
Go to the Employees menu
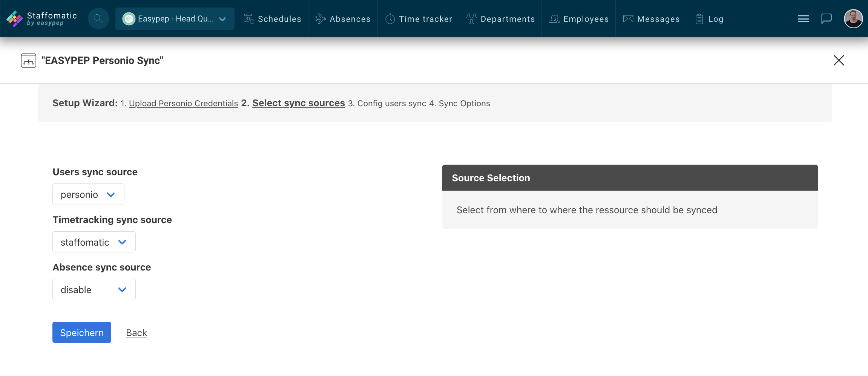[579, 19]
